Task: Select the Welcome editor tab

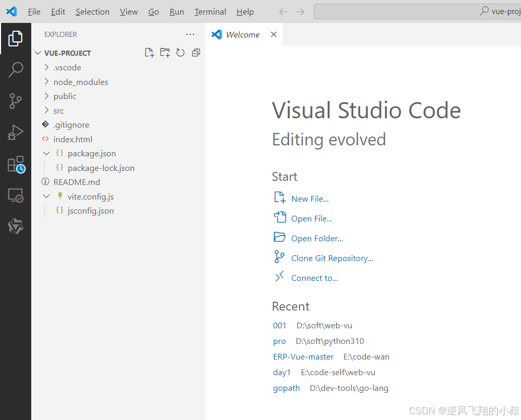Action: [x=244, y=34]
